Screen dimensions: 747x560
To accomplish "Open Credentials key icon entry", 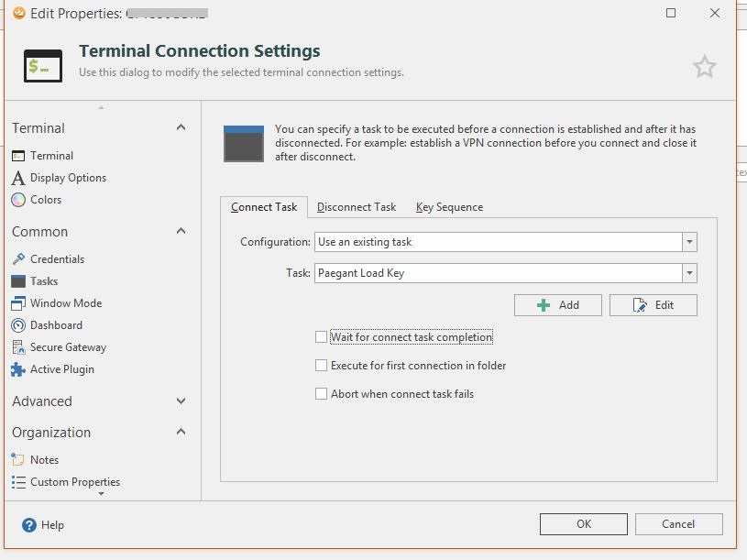I will (x=18, y=259).
